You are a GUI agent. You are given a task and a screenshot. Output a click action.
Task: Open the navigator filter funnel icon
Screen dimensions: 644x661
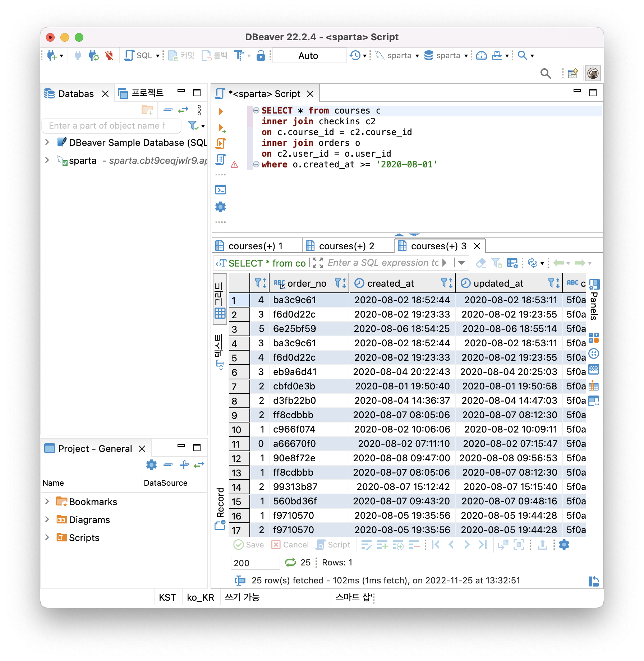[x=193, y=126]
